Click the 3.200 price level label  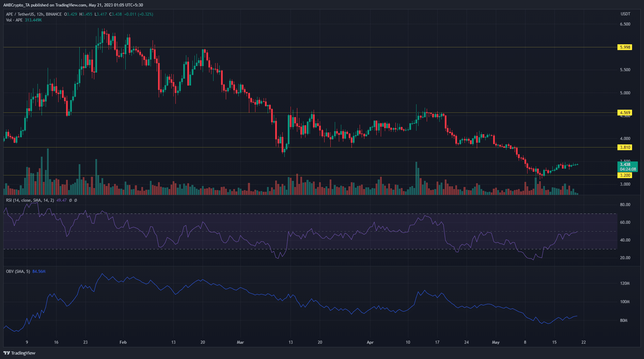click(x=625, y=175)
